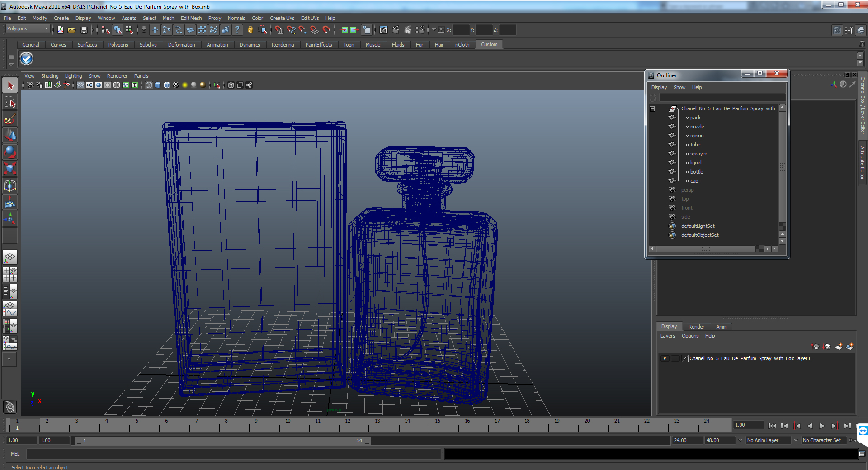Toggle the viewport grid display icon
868x470 pixels.
click(80, 85)
